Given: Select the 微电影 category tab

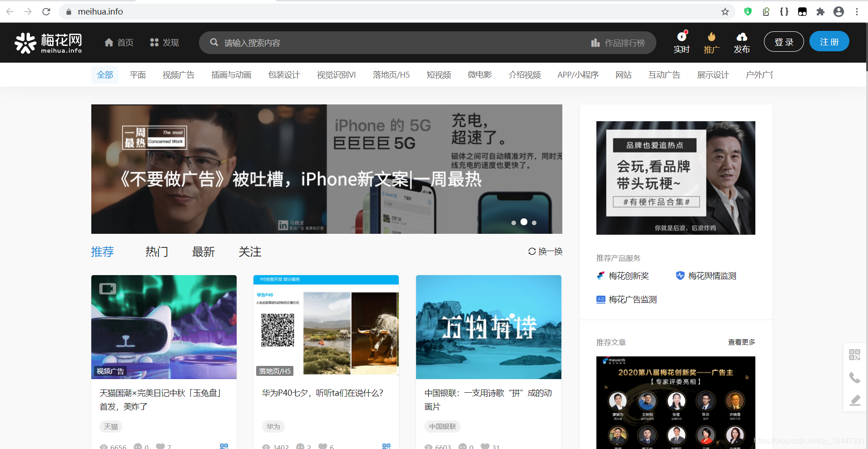Looking at the screenshot, I should point(480,75).
